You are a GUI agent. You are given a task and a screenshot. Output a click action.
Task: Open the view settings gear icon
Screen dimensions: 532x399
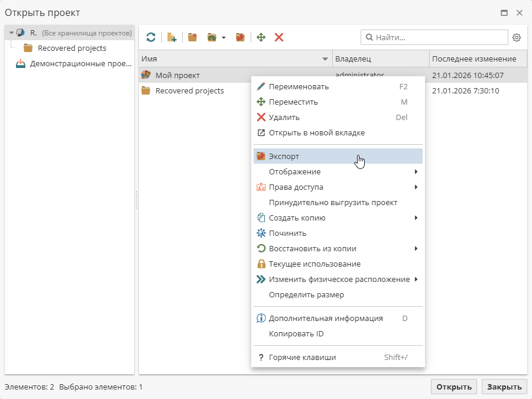(516, 37)
